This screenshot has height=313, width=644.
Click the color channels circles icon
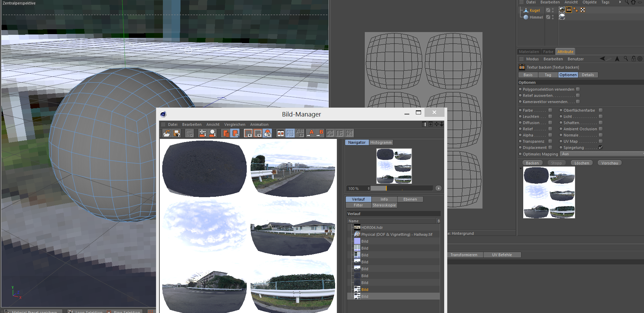(267, 133)
